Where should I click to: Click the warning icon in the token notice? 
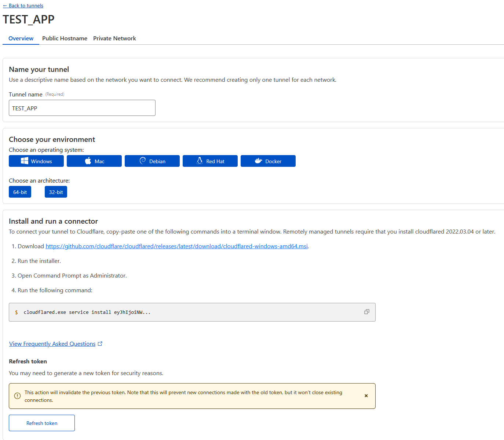click(x=17, y=396)
